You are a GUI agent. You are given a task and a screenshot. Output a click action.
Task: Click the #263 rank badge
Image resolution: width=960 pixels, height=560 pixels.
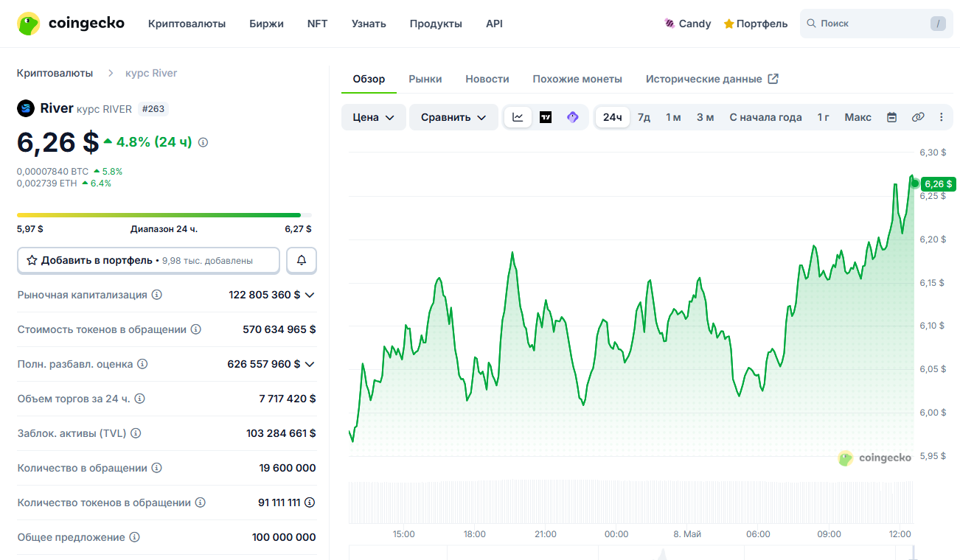coord(153,109)
